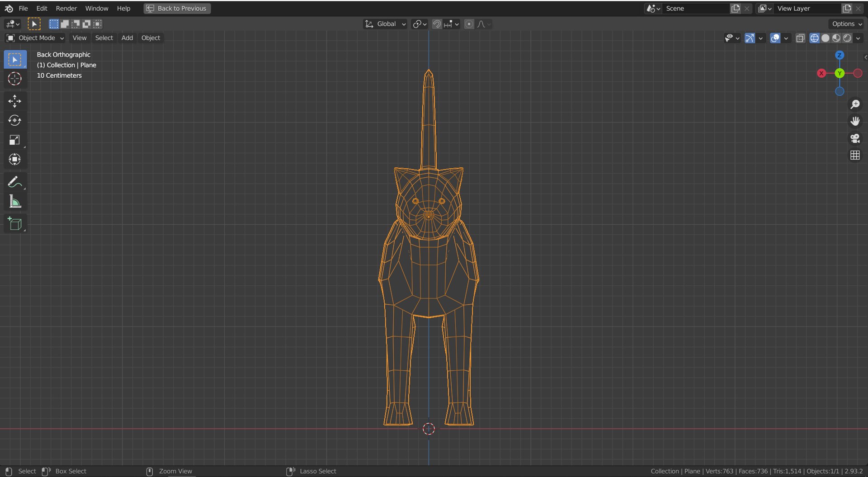Switch to Material Preview shading
Image resolution: width=868 pixels, height=477 pixels.
tap(836, 38)
